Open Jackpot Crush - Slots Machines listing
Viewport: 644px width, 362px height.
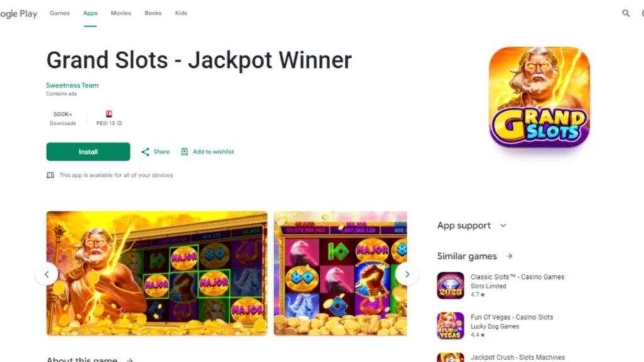point(518,358)
